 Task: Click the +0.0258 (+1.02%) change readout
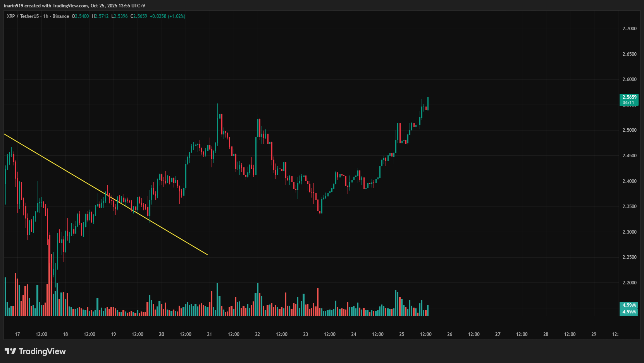[167, 16]
